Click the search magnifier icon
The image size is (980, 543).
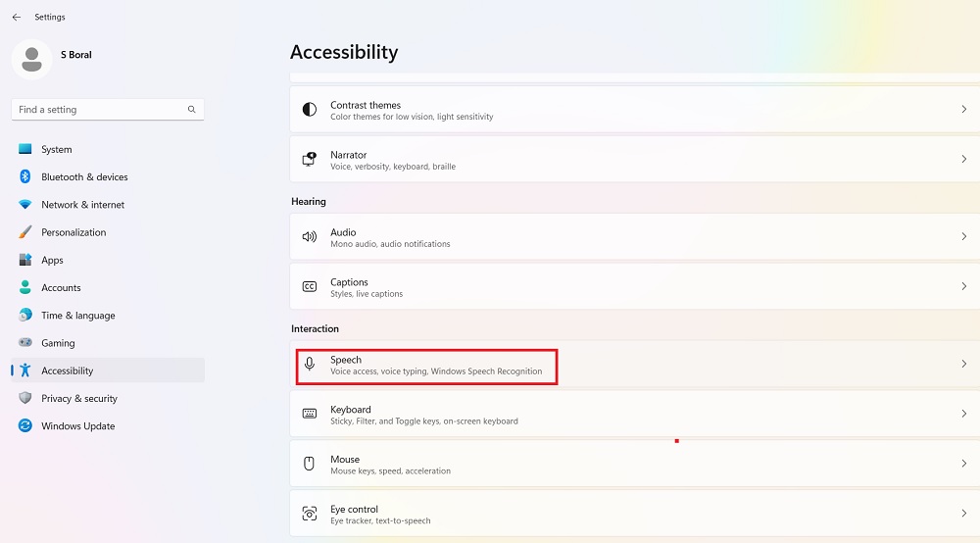[x=191, y=110]
